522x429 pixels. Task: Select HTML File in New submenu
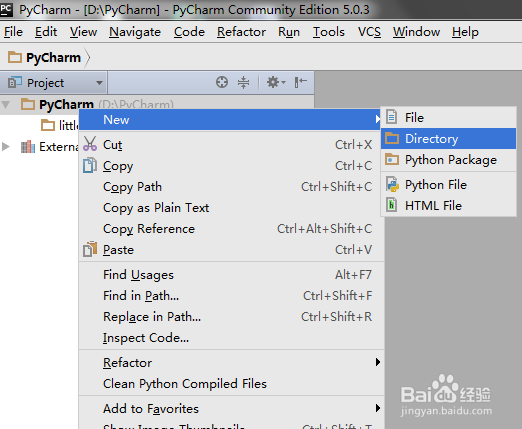click(x=448, y=205)
